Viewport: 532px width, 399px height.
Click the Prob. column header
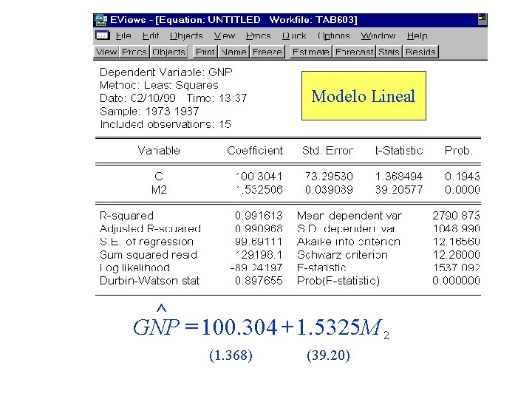tap(459, 150)
